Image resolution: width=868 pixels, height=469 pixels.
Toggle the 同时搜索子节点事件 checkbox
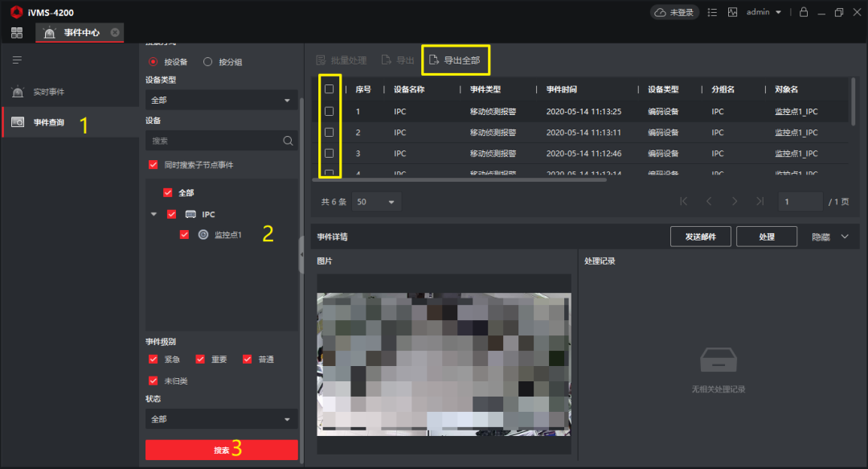click(154, 165)
